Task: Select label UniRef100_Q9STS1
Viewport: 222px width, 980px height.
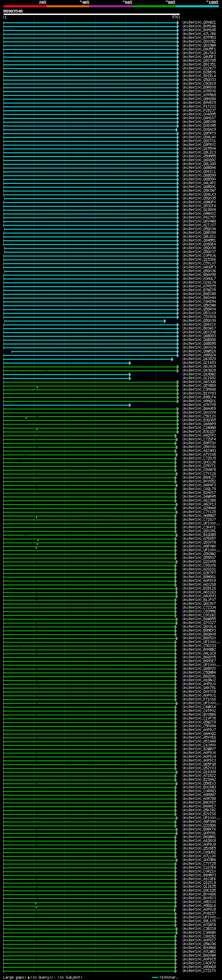Action: [x=199, y=141]
